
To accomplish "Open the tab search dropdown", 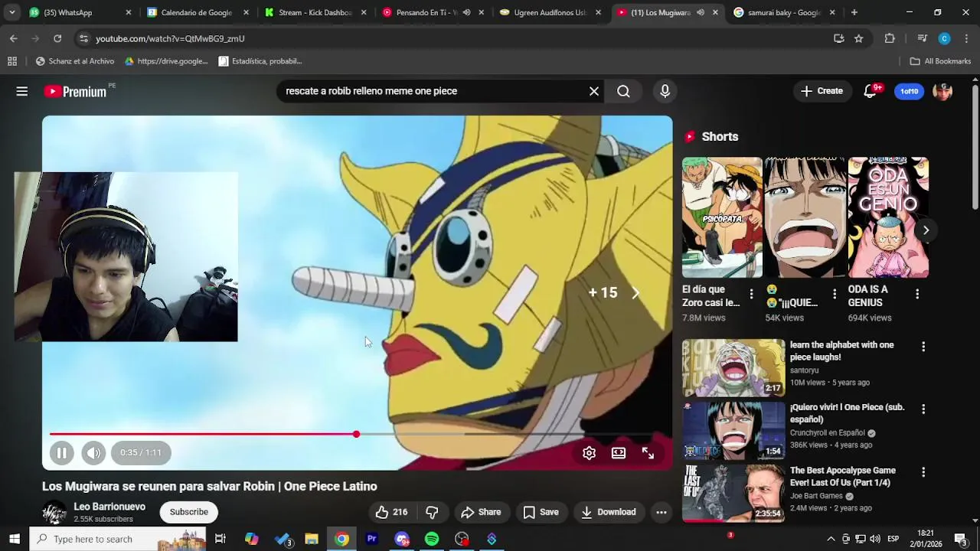I will pyautogui.click(x=11, y=12).
